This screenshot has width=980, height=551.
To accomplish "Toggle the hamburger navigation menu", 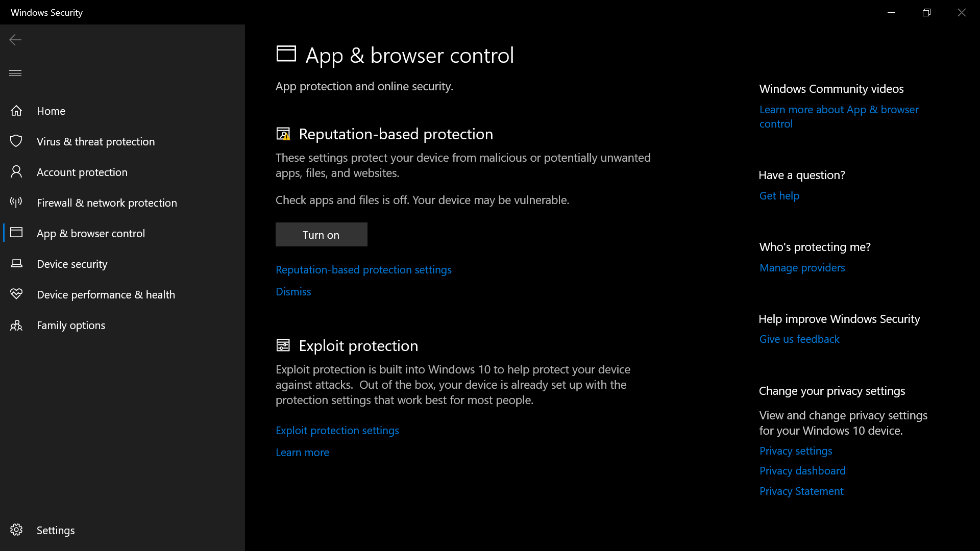I will pos(15,73).
